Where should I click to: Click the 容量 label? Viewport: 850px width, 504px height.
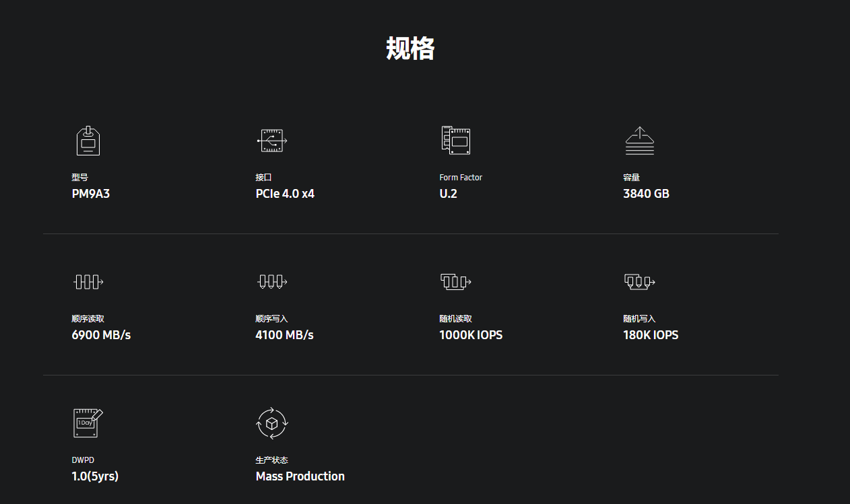tap(631, 178)
